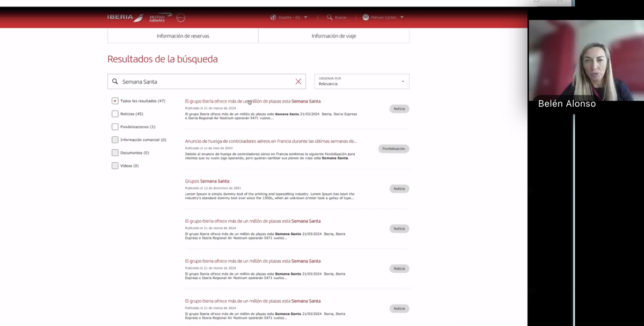Toggle the Vídeos (0) checkbox

115,165
